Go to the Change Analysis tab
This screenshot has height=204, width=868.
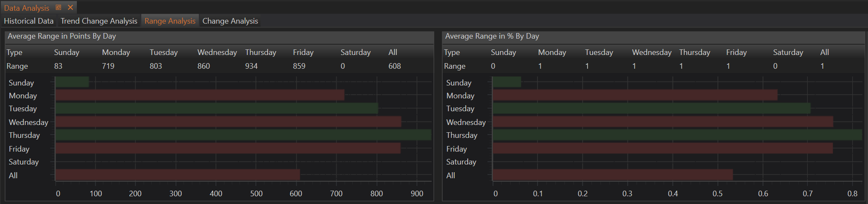coord(230,21)
